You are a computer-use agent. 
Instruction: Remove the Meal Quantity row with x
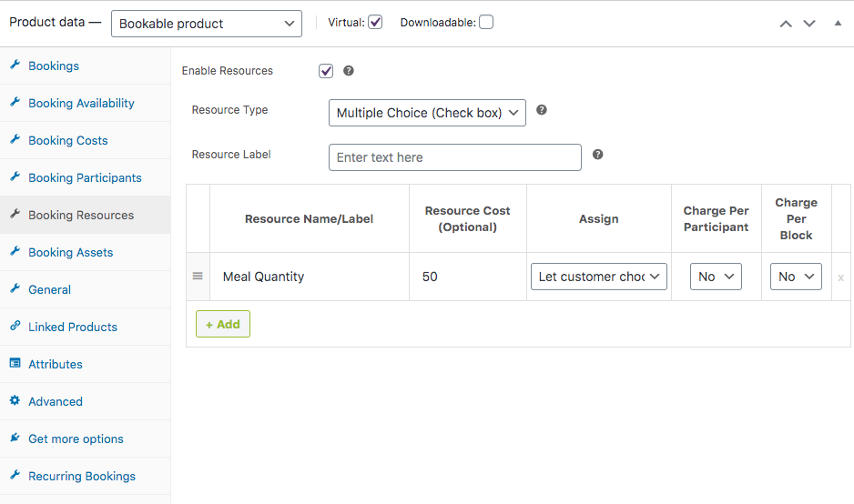[x=840, y=277]
